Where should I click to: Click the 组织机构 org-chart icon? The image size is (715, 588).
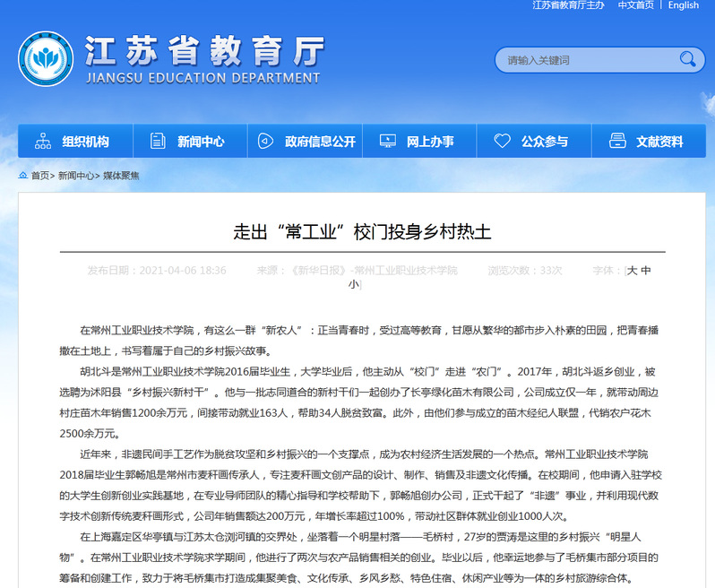(x=43, y=142)
